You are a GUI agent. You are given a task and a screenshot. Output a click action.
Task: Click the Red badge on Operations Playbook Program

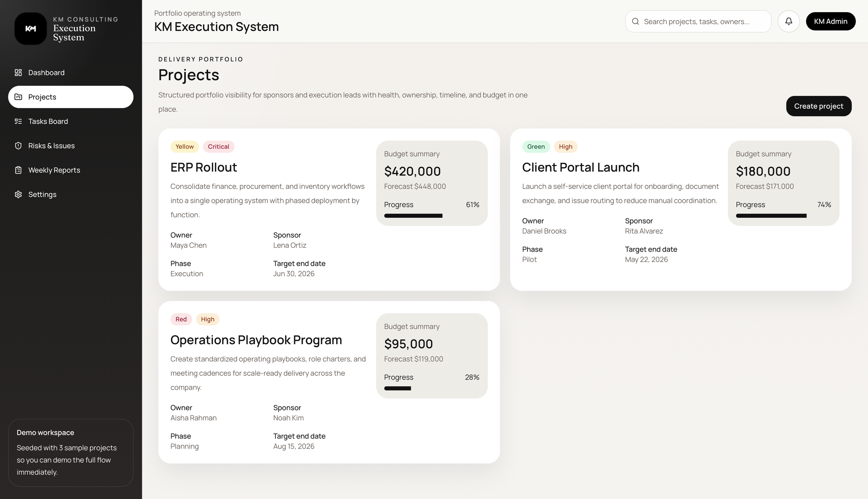(181, 319)
